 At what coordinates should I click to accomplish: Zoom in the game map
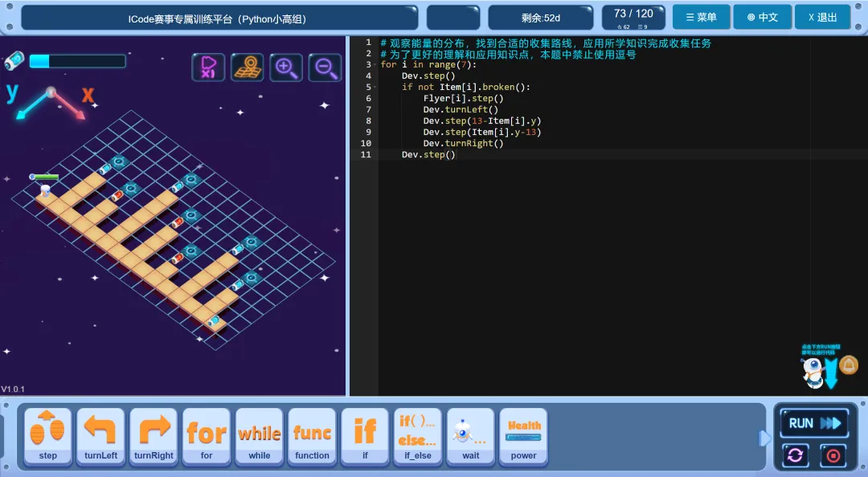coord(285,67)
